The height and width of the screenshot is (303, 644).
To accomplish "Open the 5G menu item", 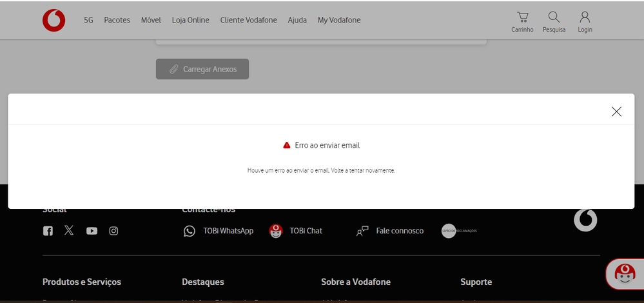I will [88, 20].
